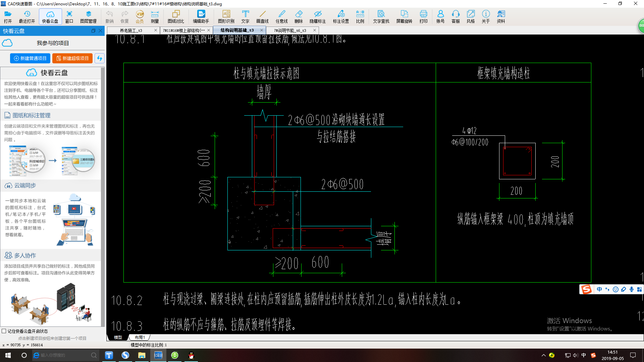Viewport: 644px width, 362px height.
Task: Open the QQ penguin taskbar icon
Action: click(x=191, y=355)
